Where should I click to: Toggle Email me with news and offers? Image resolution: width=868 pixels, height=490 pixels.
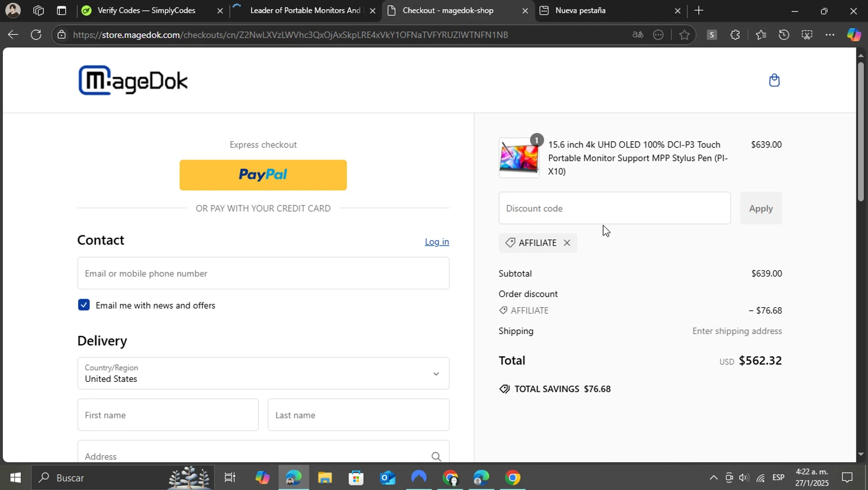coord(84,305)
